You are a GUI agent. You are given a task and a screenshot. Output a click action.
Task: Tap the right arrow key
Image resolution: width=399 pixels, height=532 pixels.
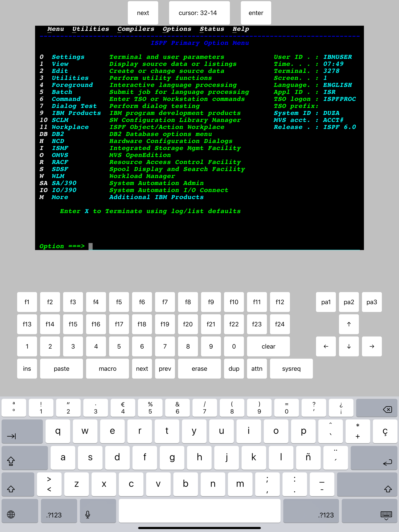[372, 346]
